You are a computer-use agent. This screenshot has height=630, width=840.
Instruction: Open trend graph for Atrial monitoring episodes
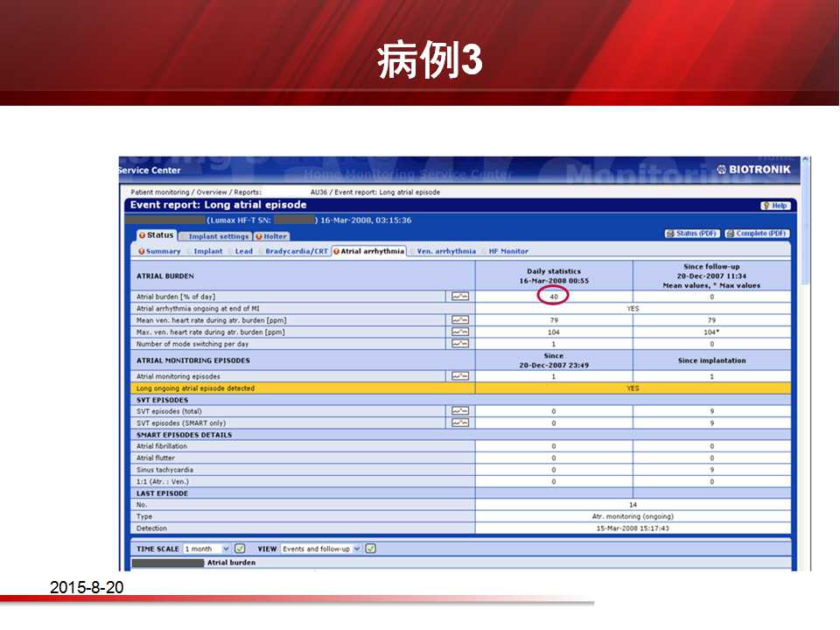[459, 376]
